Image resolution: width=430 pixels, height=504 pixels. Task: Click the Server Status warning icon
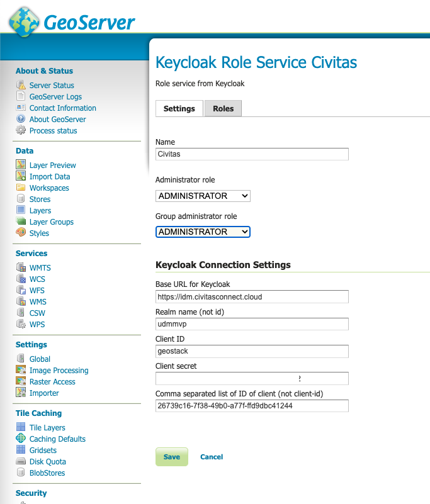(21, 85)
